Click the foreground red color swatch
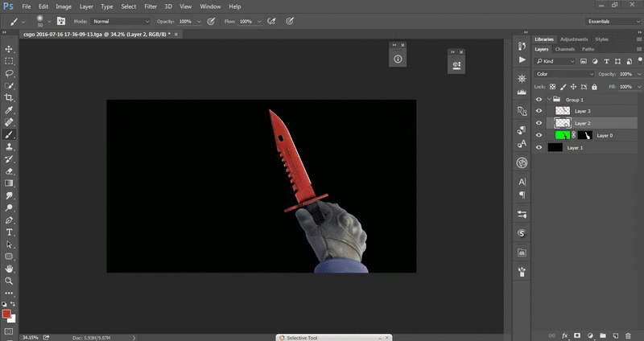 (x=6, y=314)
